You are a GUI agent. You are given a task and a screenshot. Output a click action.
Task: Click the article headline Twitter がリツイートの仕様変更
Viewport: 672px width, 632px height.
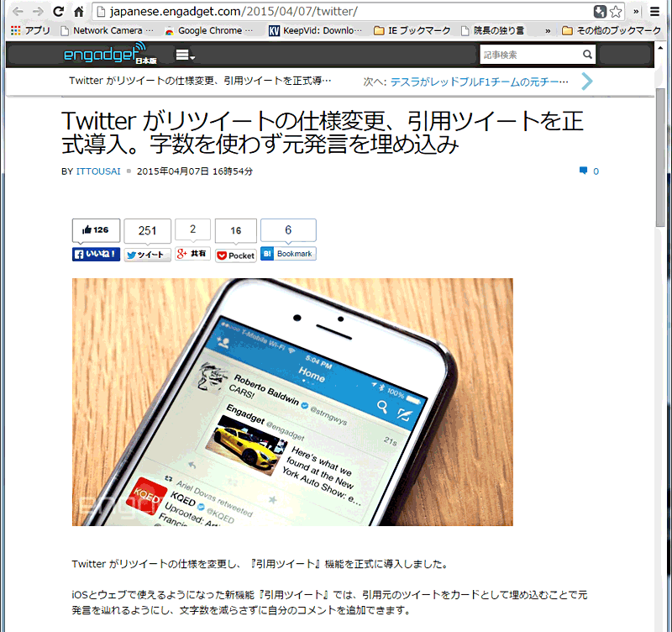323,132
